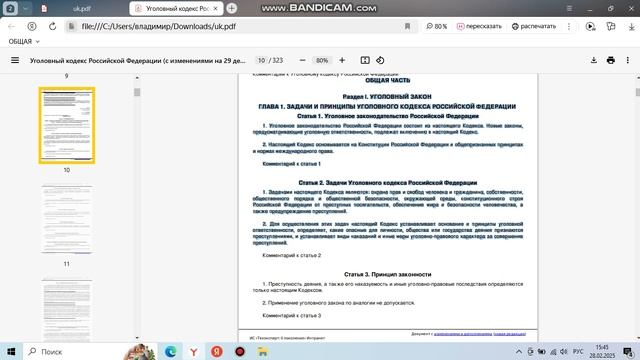Click the распечатать button
The width and height of the screenshot is (640, 360).
click(x=534, y=27)
